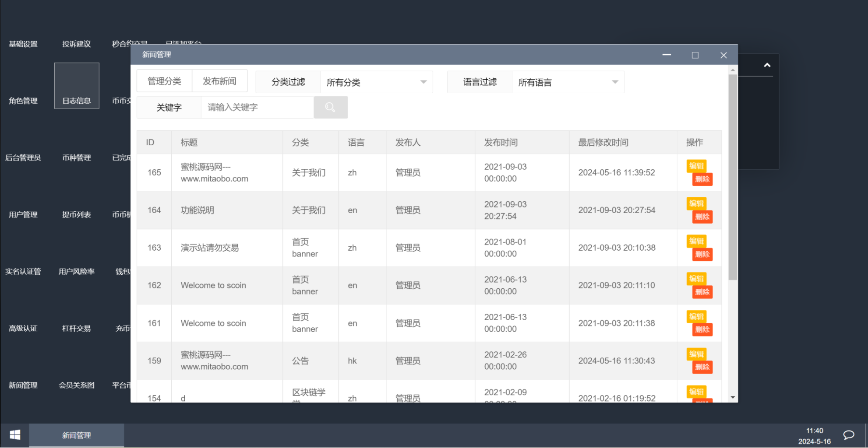Open the 杠杆交易 desktop icon

(x=77, y=328)
